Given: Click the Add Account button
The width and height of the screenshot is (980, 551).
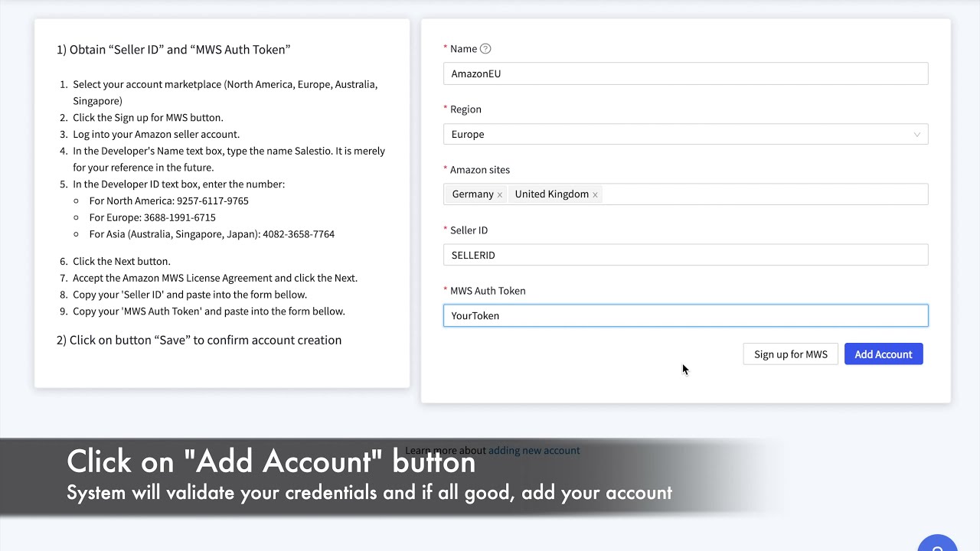Looking at the screenshot, I should pos(884,354).
